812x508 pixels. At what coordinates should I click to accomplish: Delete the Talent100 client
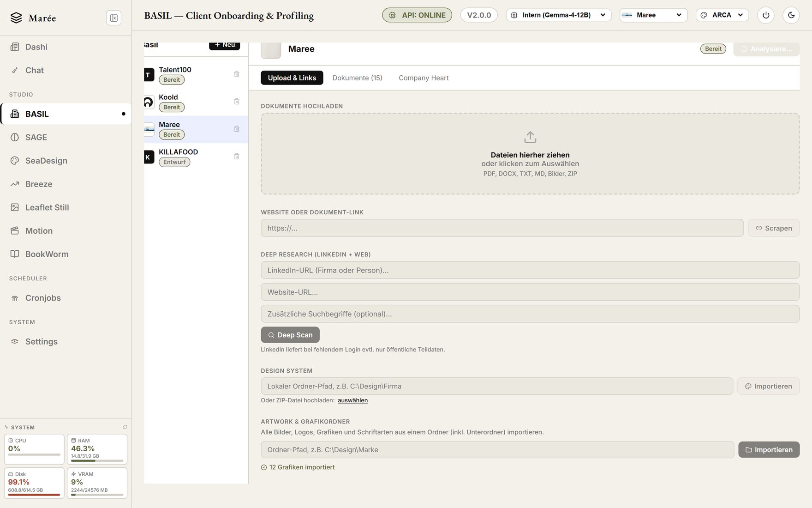coord(237,74)
